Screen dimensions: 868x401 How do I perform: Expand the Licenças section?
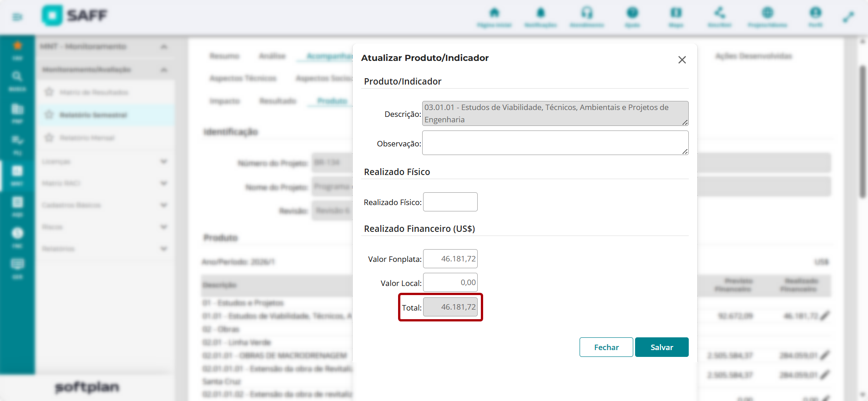click(x=164, y=161)
